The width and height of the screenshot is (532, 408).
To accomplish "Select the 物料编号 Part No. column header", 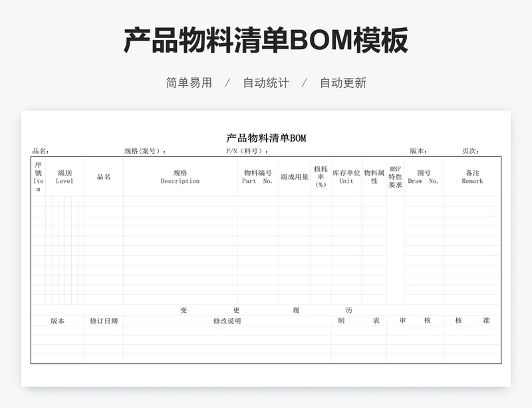I will [x=258, y=176].
